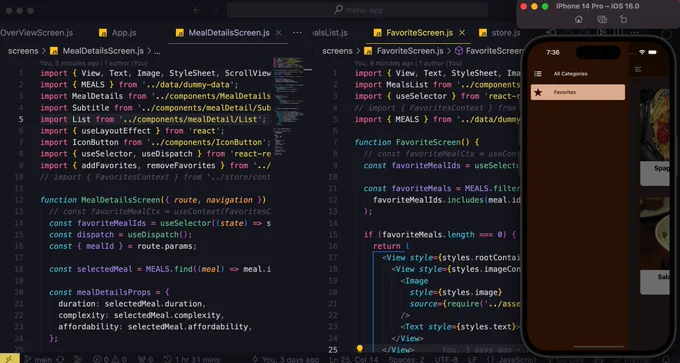Click 'style={styles.image}' in right editor
Image resolution: width=680 pixels, height=363 pixels.
(456, 292)
